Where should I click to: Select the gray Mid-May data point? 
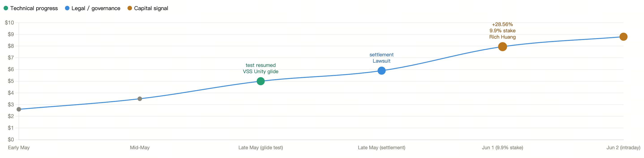click(x=140, y=99)
